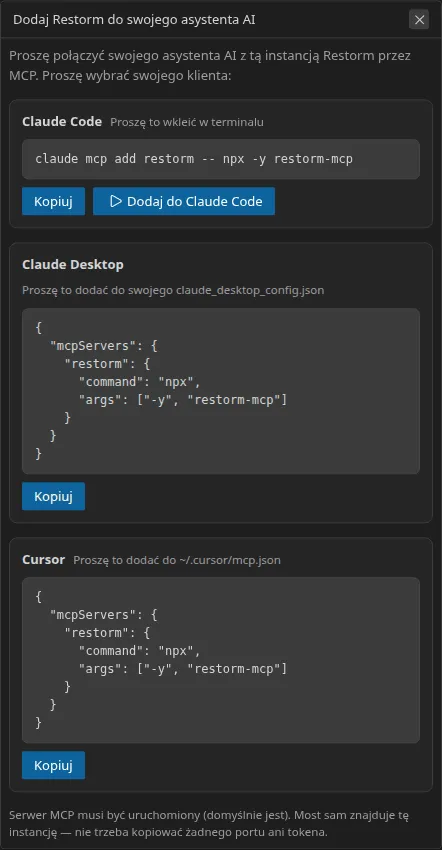Click Kopiuj in the Claude Desktop section
The height and width of the screenshot is (850, 442).
pyautogui.click(x=53, y=496)
